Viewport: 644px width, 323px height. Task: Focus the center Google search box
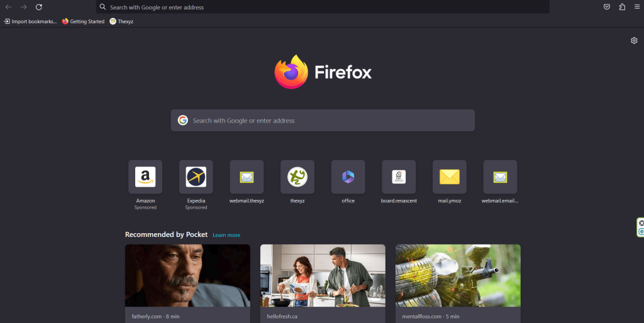pyautogui.click(x=323, y=120)
